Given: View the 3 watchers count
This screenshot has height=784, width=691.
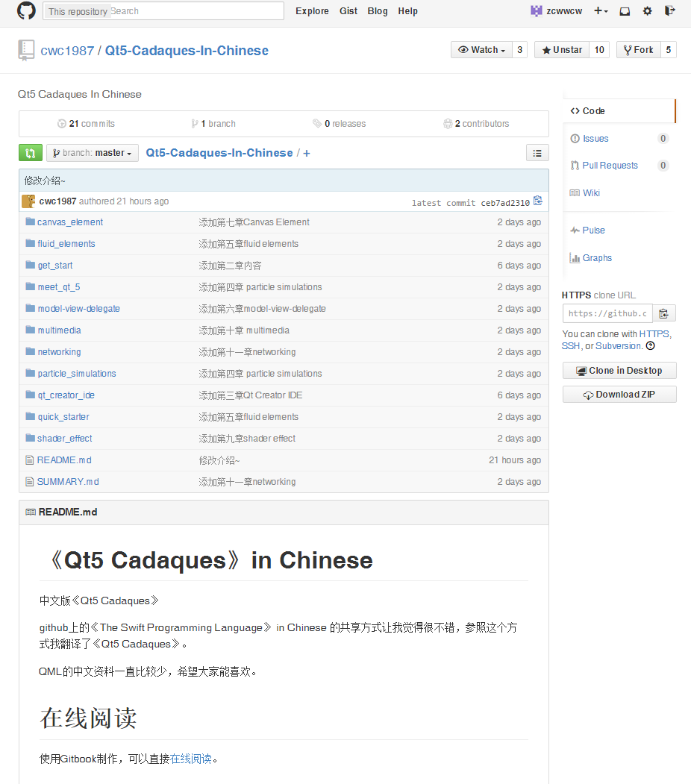Looking at the screenshot, I should pos(520,49).
